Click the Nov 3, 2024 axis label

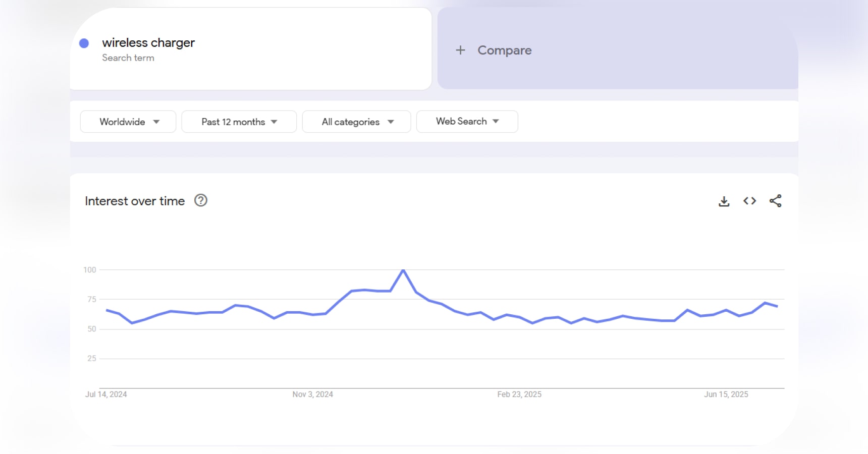(x=313, y=394)
